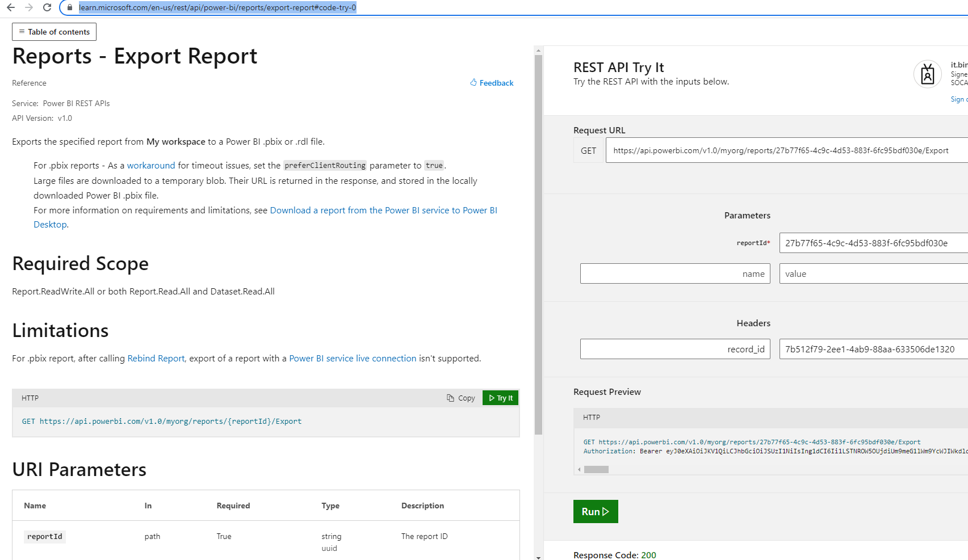Open the workaround link
Screen dimensions: 968x560
(151, 166)
